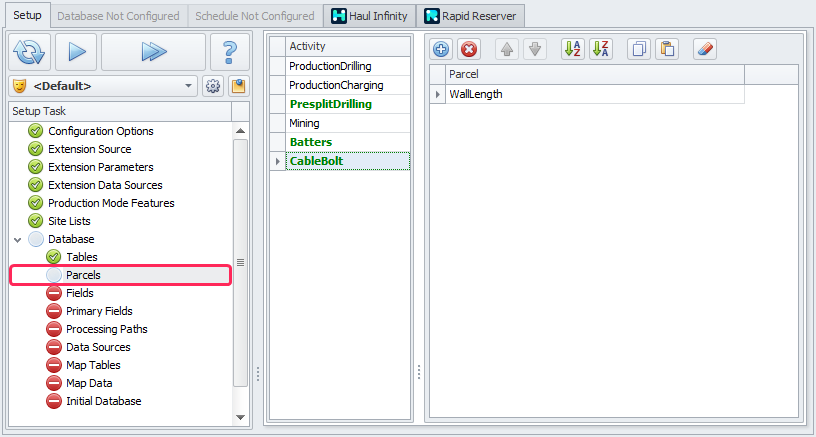
Task: Move parcel down with the down arrow
Action: (x=534, y=50)
